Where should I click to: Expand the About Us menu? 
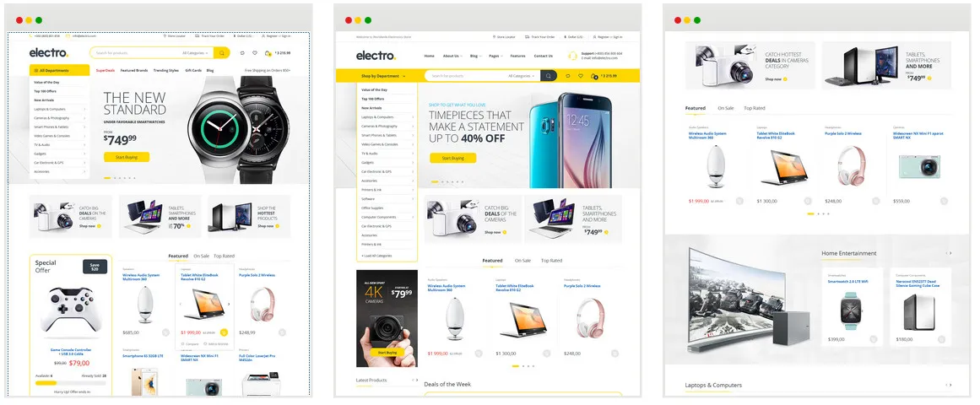click(452, 57)
